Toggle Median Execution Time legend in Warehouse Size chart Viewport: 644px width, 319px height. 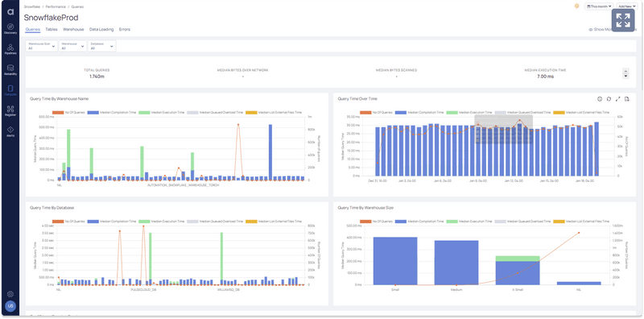click(469, 222)
